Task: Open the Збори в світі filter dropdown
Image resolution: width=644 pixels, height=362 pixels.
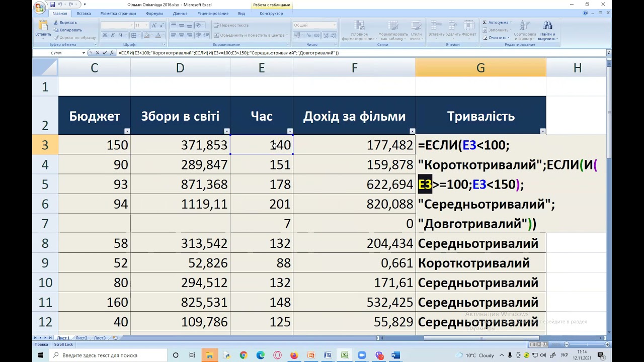Action: click(x=227, y=131)
